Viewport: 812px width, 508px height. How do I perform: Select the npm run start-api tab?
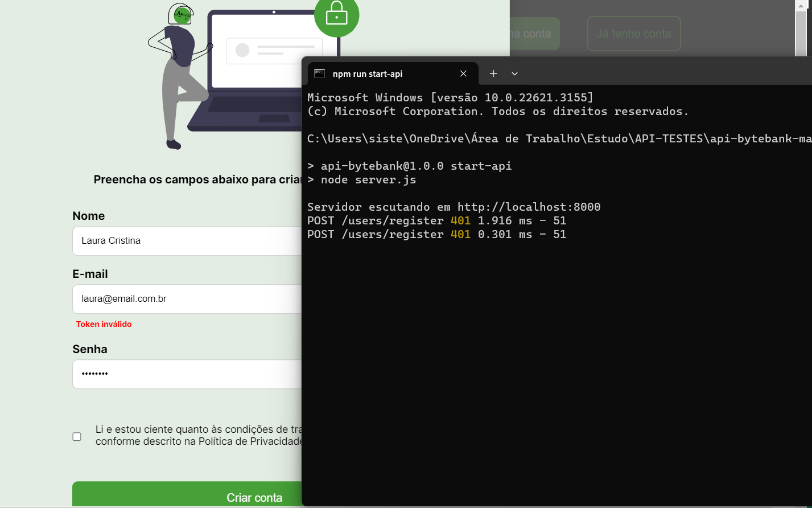tap(393, 73)
